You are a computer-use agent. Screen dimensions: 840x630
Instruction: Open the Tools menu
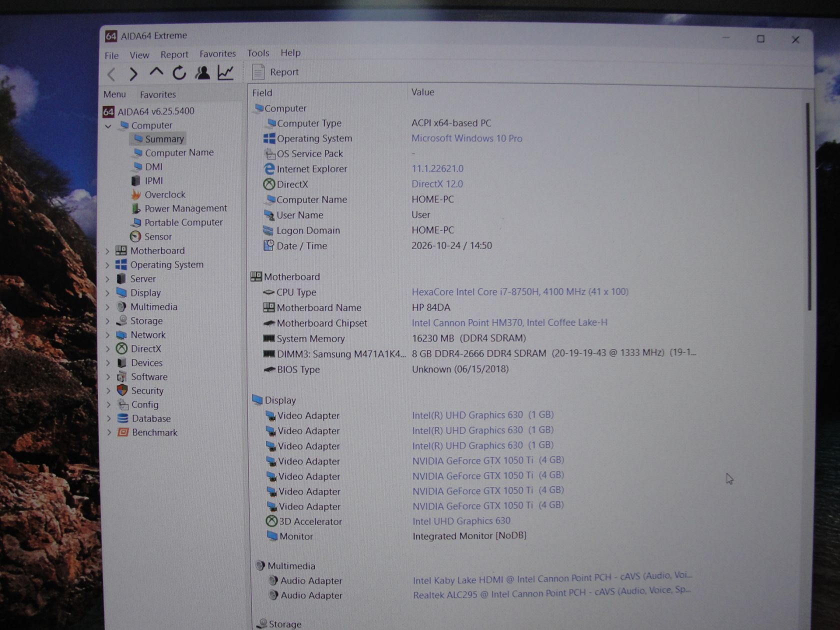[258, 53]
